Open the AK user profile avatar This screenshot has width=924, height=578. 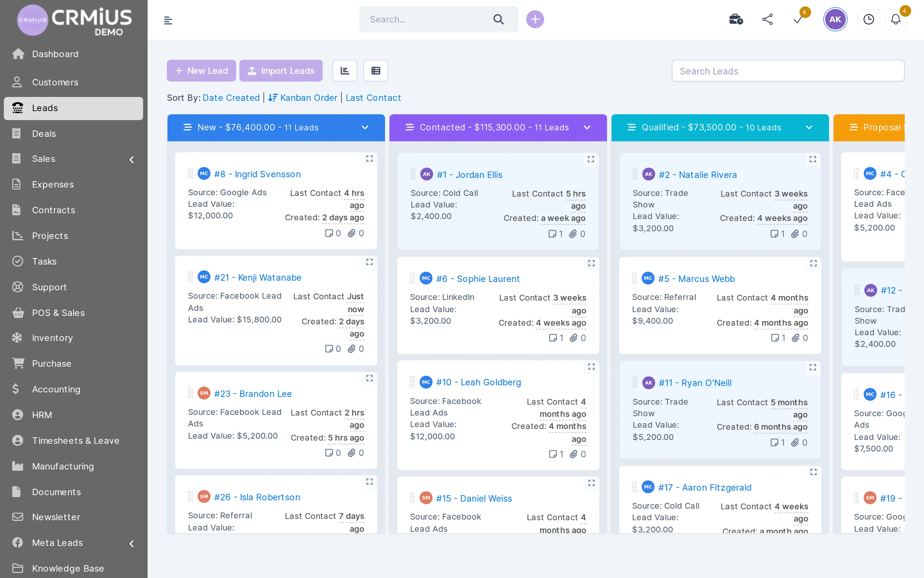click(835, 19)
